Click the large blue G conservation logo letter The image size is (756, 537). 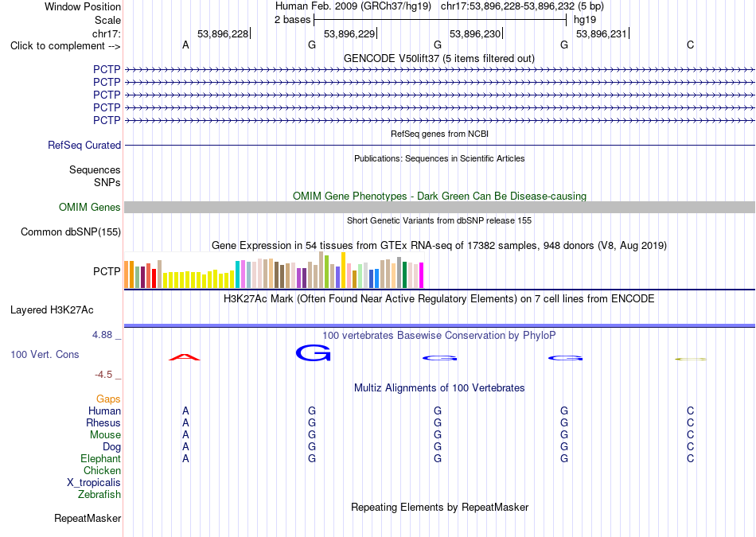pos(314,353)
